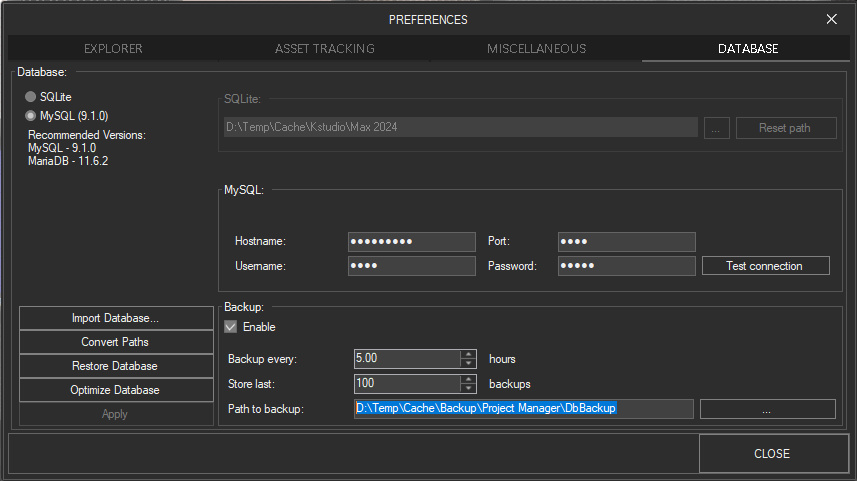Click Import Database button
This screenshot has height=481, width=857.
coord(116,318)
